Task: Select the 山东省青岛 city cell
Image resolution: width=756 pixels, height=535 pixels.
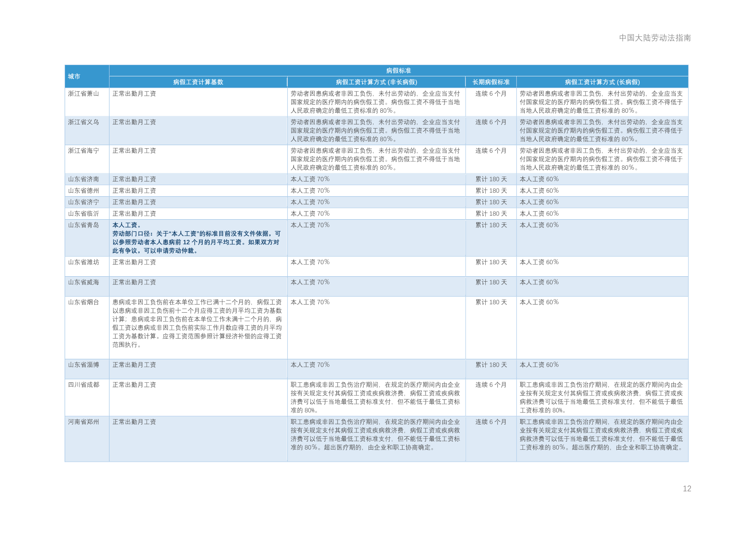Action: tap(84, 225)
